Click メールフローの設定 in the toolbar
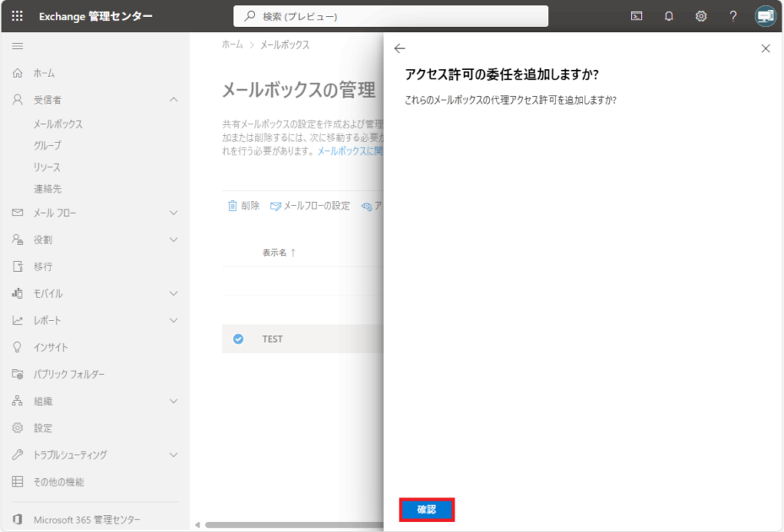 coord(310,205)
